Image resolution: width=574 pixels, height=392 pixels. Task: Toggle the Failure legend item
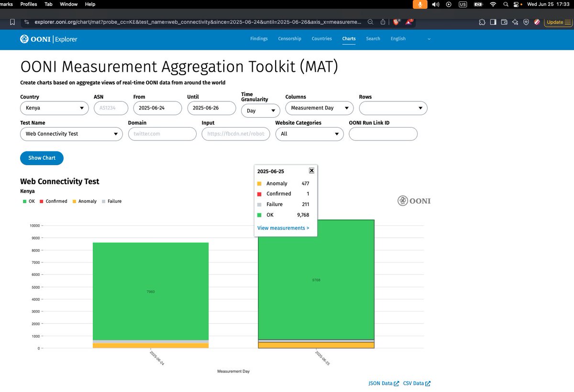pos(111,201)
